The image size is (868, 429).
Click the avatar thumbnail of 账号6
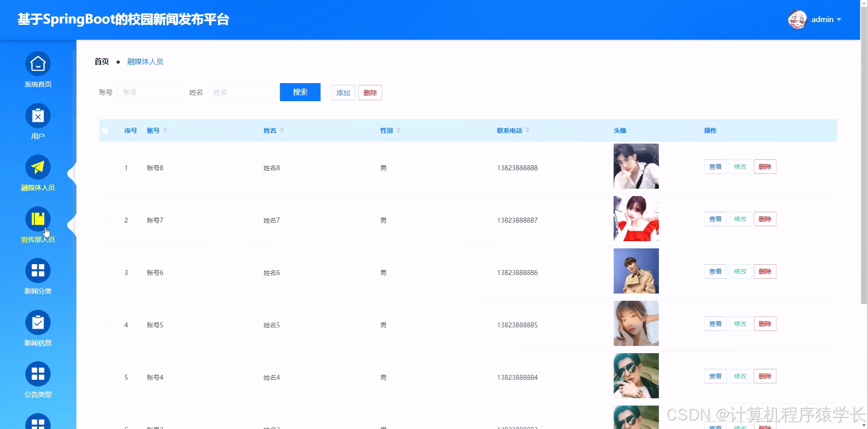636,271
